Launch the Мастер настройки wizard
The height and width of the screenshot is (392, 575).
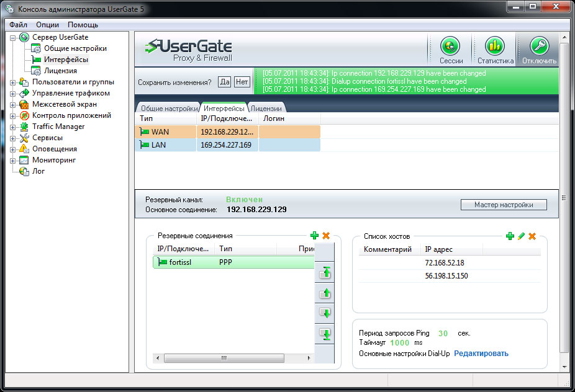pyautogui.click(x=504, y=205)
